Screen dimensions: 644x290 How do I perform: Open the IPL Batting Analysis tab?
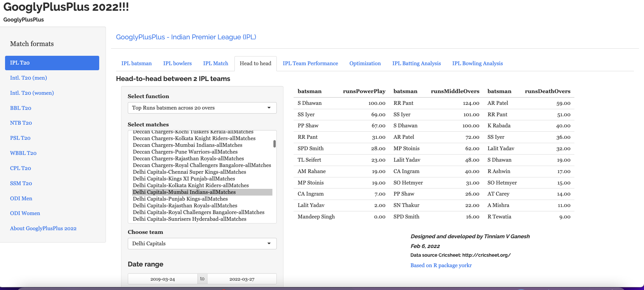coord(416,64)
